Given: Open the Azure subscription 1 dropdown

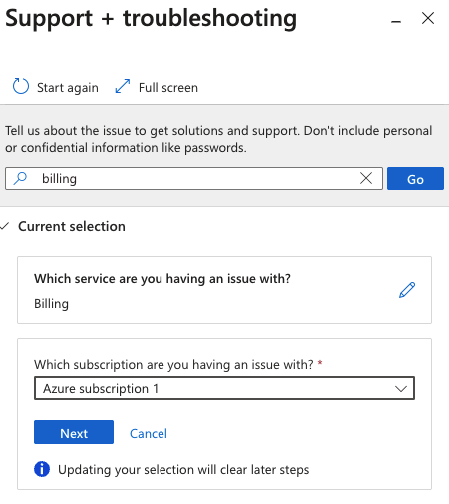Looking at the screenshot, I should click(224, 388).
